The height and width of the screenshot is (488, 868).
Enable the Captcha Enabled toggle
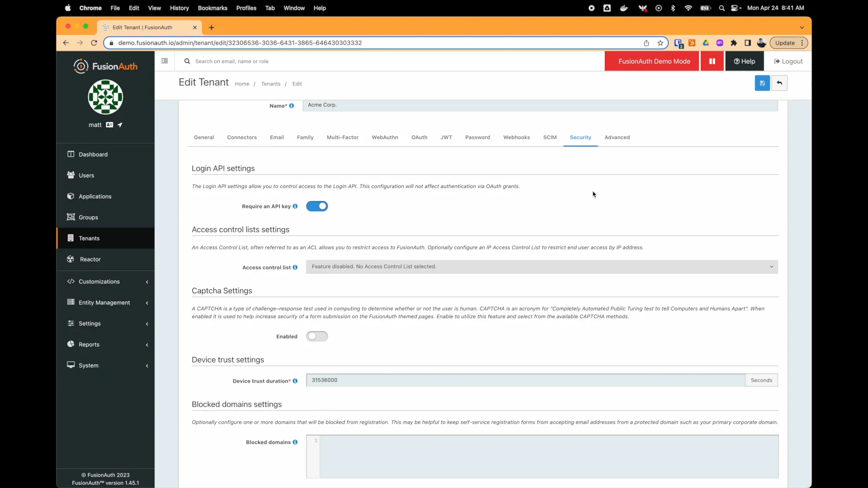click(317, 337)
